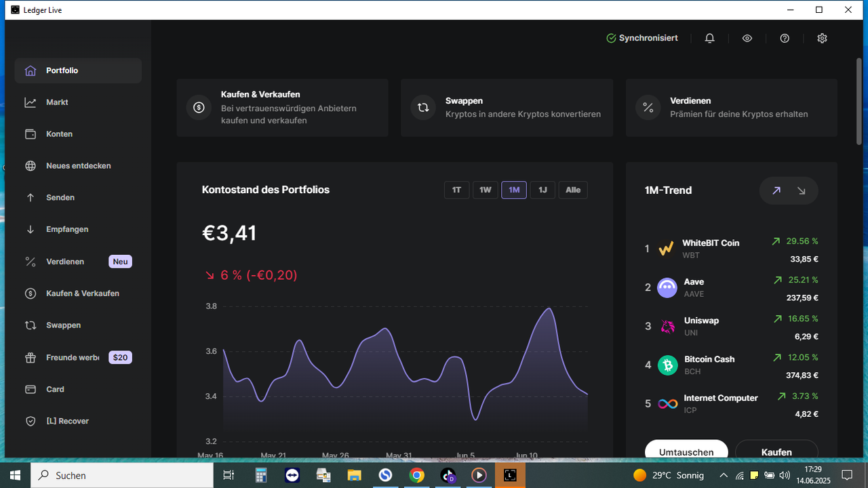Viewport: 868px width, 488px height.
Task: Click the $20 referral badge
Action: [x=120, y=357]
